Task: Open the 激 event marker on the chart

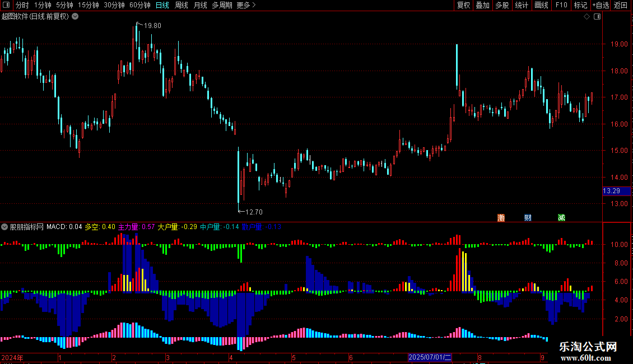Action: pos(501,218)
